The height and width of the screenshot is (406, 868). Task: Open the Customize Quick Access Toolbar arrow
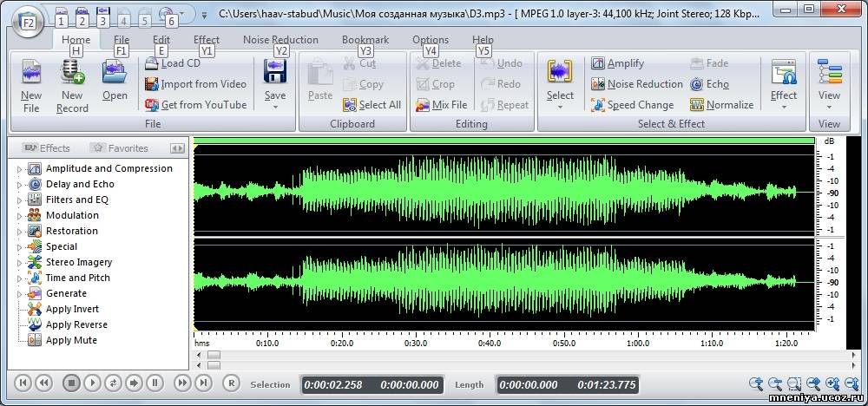(204, 15)
